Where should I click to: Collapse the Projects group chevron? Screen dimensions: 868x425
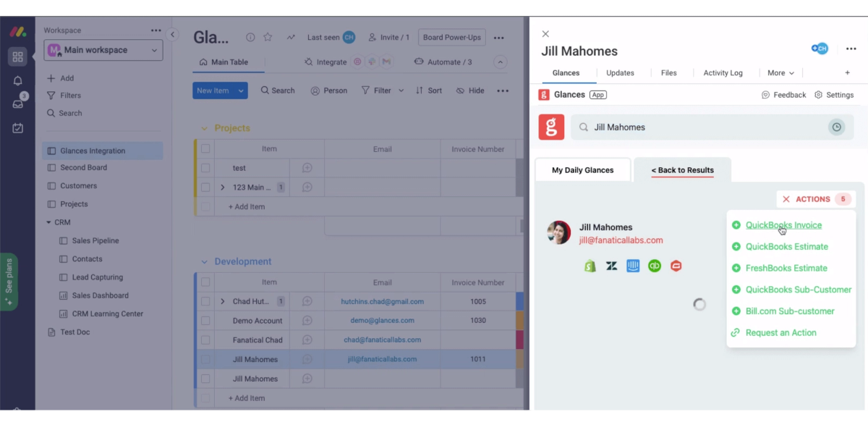(204, 128)
